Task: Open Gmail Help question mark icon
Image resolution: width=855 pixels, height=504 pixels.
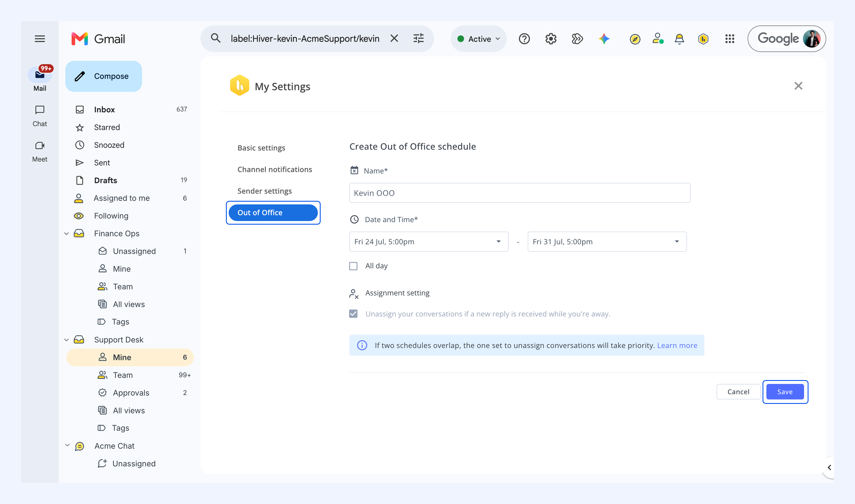Action: (x=524, y=39)
